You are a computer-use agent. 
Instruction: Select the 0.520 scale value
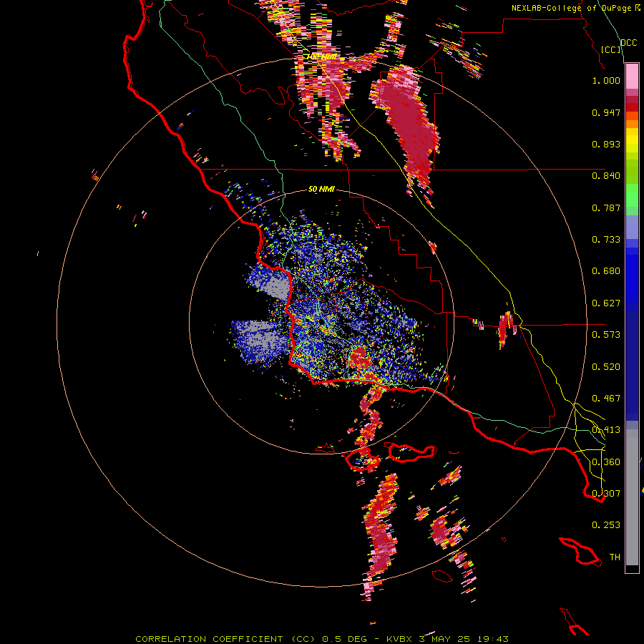606,367
